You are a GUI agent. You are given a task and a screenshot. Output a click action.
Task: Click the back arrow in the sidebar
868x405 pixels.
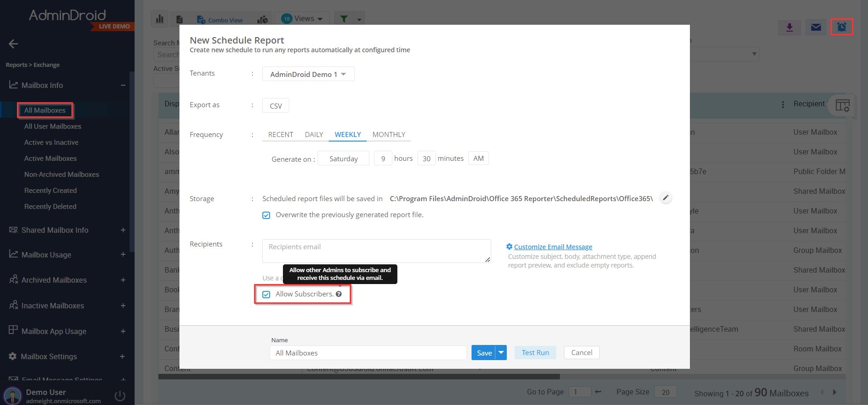click(x=13, y=44)
